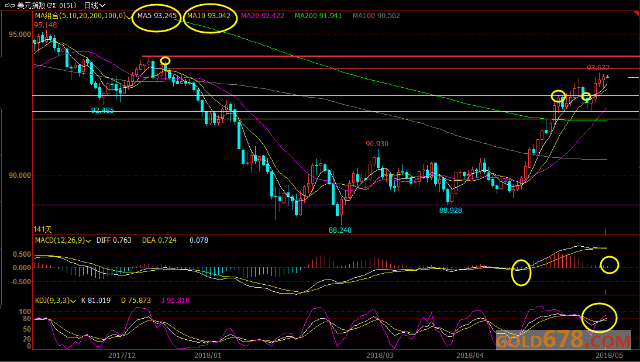Screen dimensions: 640x362
Task: Click the K 81.019 value
Action: coord(96,300)
